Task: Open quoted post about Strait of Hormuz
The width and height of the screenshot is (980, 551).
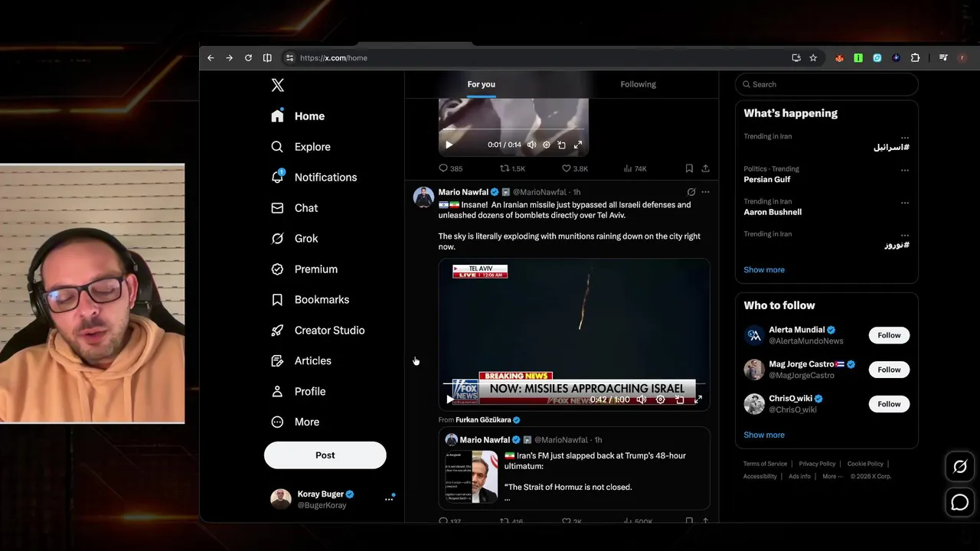Action: 574,468
